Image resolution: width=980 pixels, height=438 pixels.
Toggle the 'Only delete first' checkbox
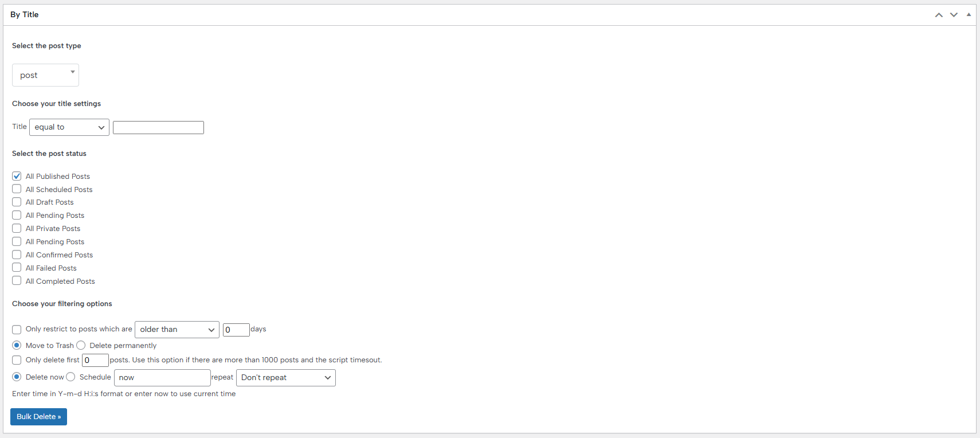(x=17, y=360)
